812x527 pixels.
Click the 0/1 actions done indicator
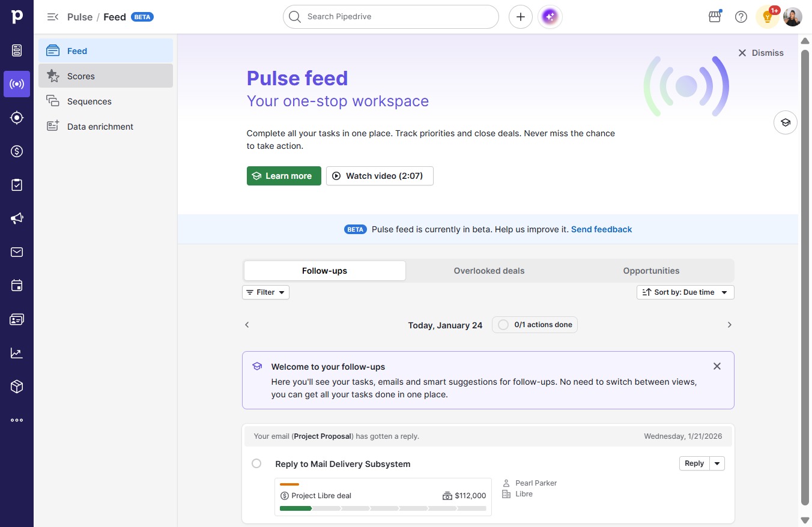click(535, 325)
